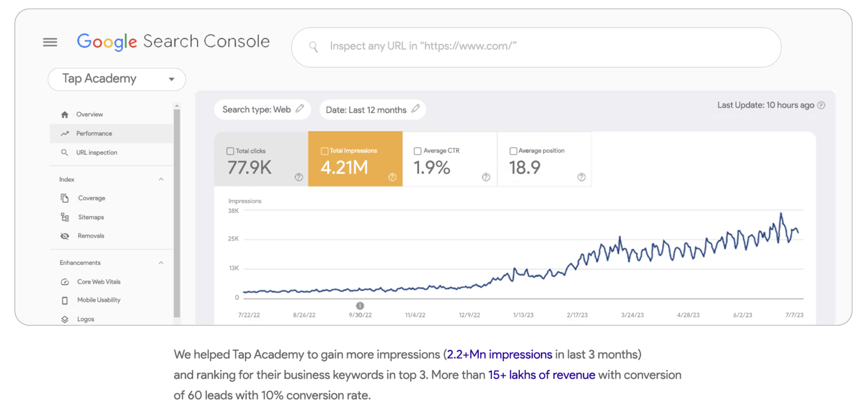Click the 15+ lakhs of revenue link
Viewport: 868px width, 413px height.
click(542, 375)
